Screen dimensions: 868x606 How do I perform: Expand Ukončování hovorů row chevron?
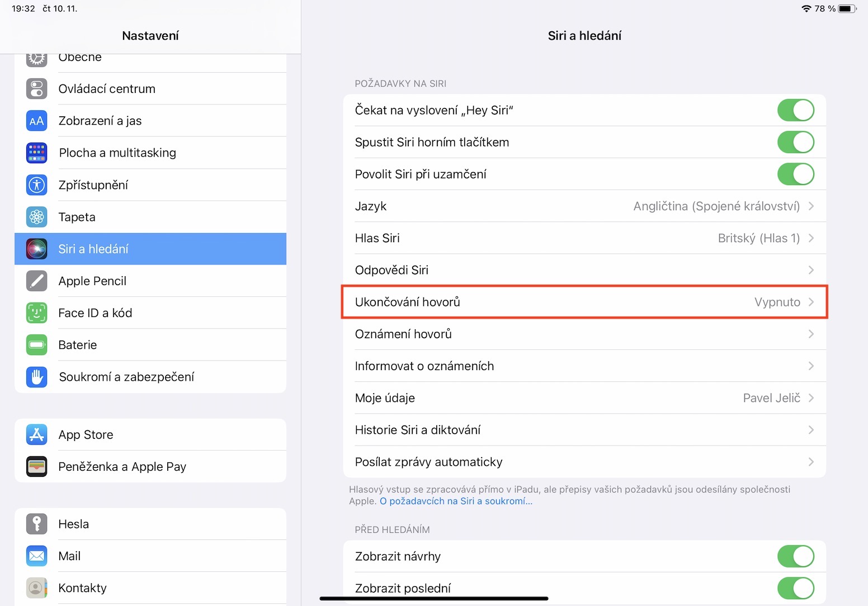811,302
